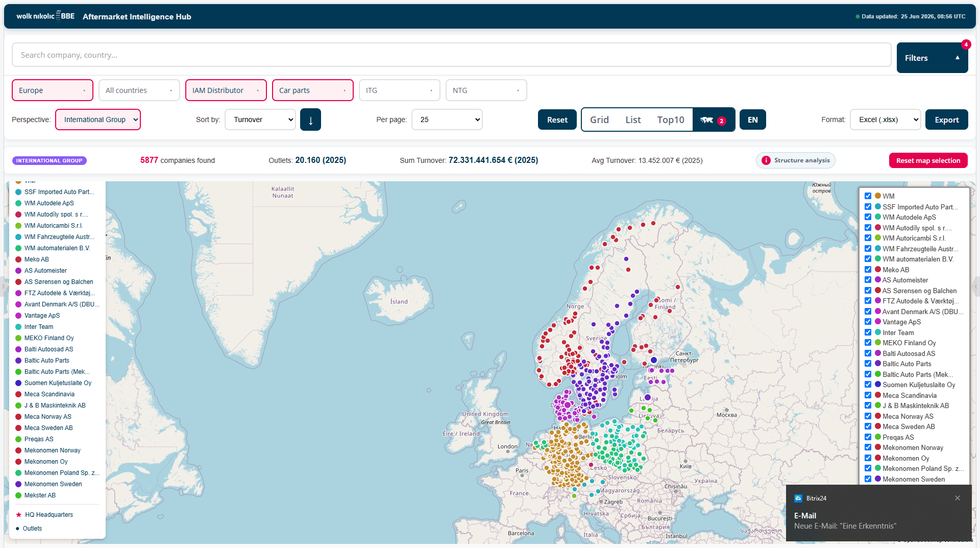980x548 pixels.
Task: Open the Perspective International Group dropdown
Action: 98,120
